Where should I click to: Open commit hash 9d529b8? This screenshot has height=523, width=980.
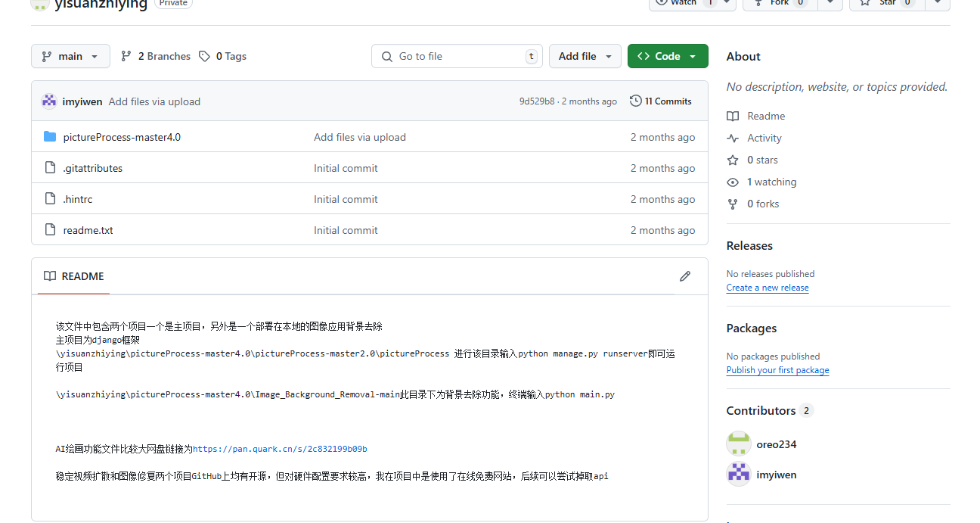pos(537,101)
